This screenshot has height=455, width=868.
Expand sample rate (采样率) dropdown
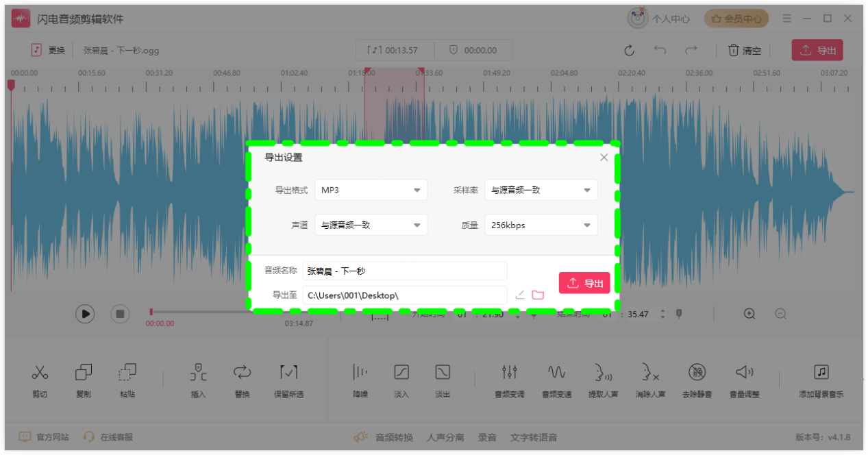[x=541, y=190]
